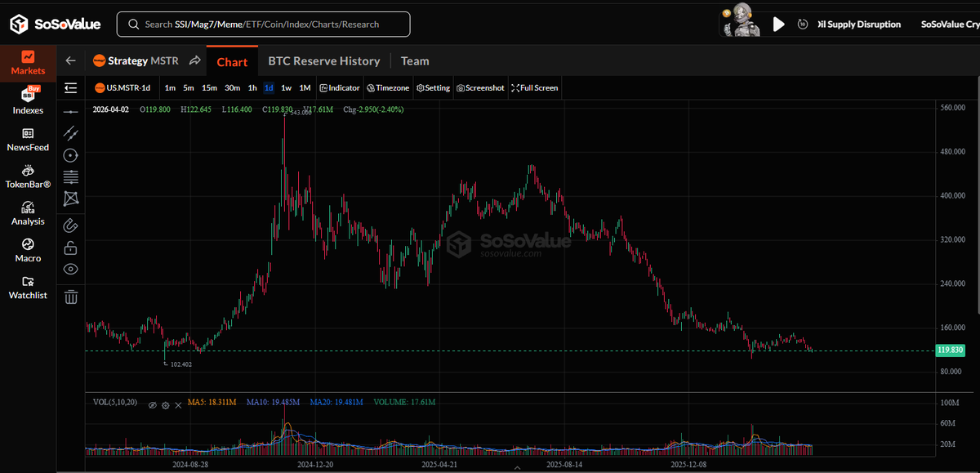The width and height of the screenshot is (980, 473).
Task: Select the 1m timeframe
Action: point(170,87)
